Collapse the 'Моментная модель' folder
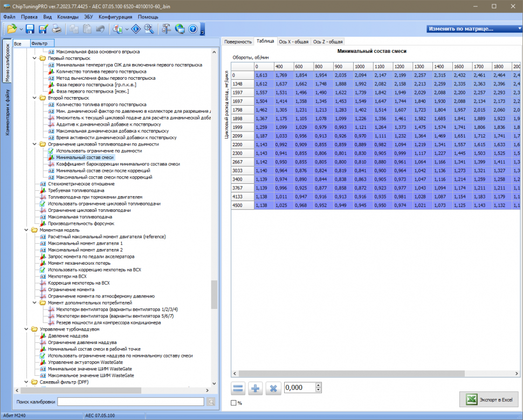This screenshot has height=420, width=523. pos(27,230)
